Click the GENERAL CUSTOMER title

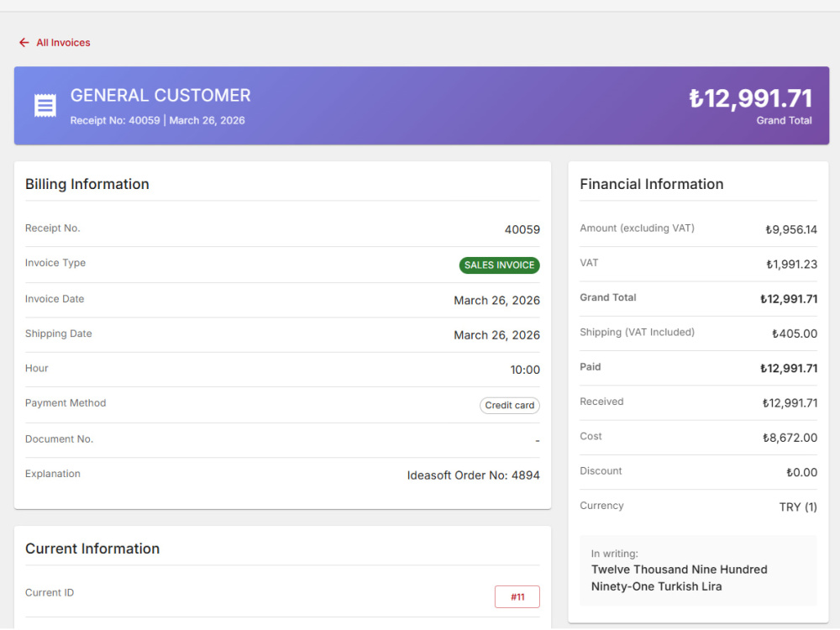160,96
